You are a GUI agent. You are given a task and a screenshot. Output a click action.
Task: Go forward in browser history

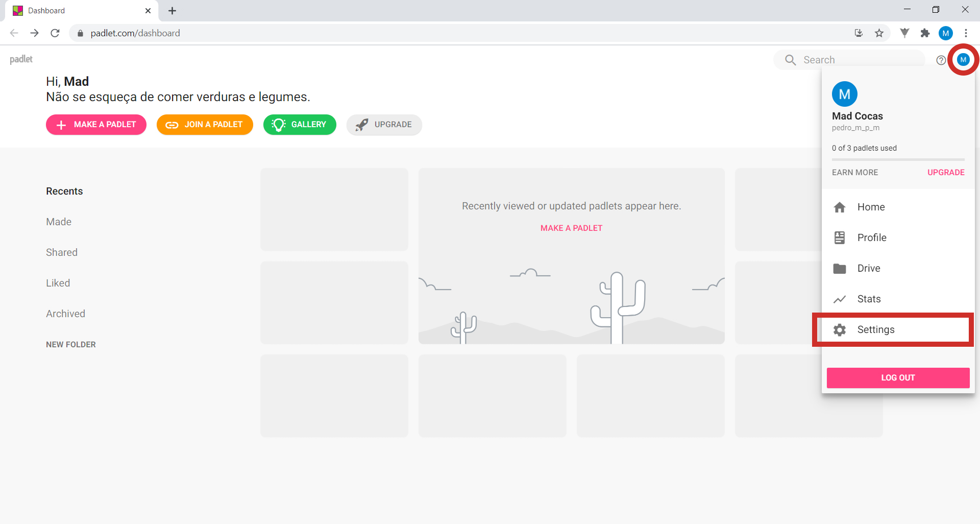coord(34,33)
